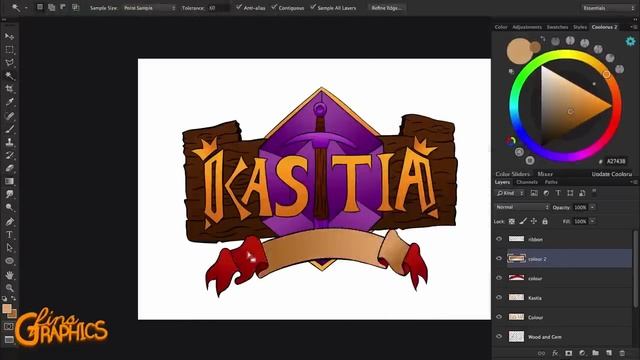Select the Brush tool
Screen dimensions: 640x360
(9, 129)
